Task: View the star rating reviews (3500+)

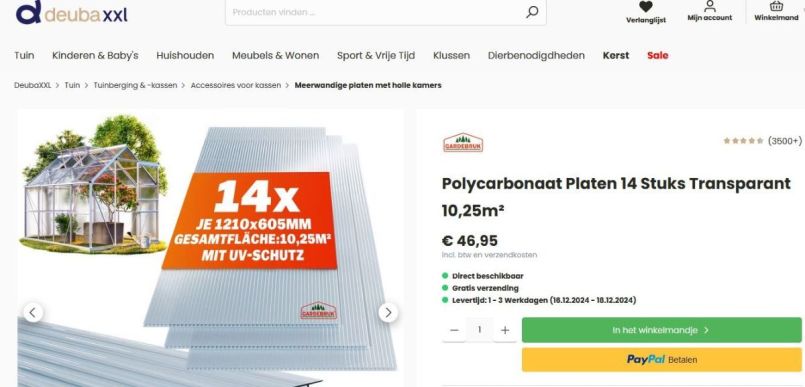Action: pyautogui.click(x=762, y=141)
